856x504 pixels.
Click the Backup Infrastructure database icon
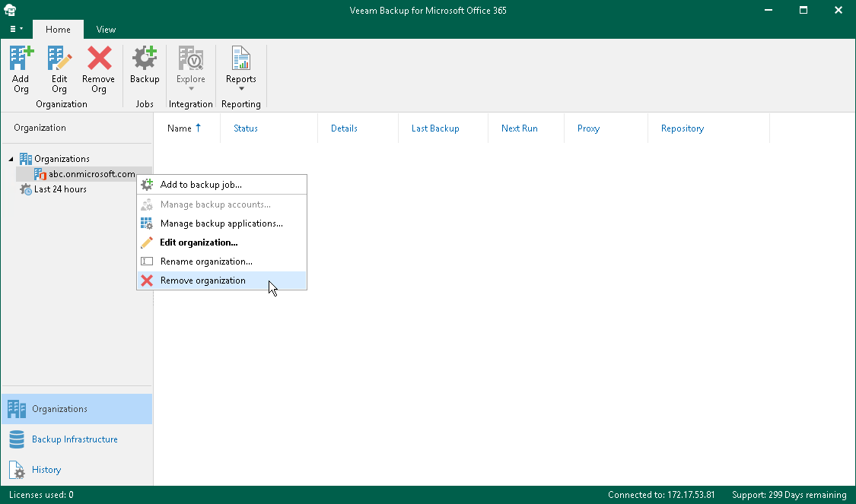17,439
